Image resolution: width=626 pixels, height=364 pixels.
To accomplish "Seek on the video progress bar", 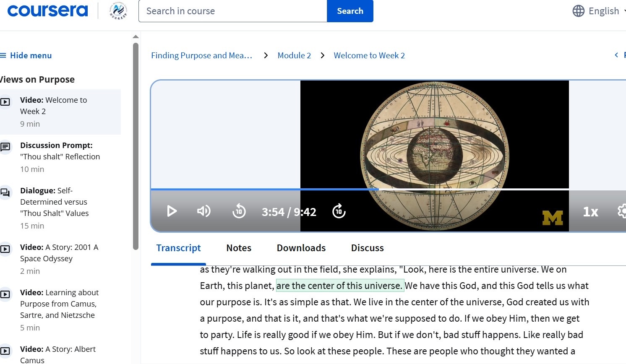I will tap(462, 190).
